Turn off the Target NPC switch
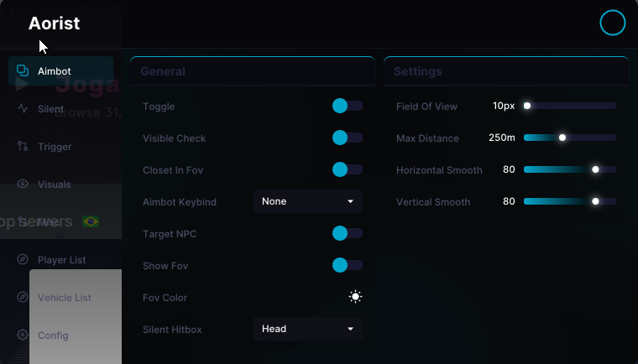The image size is (638, 364). click(347, 233)
